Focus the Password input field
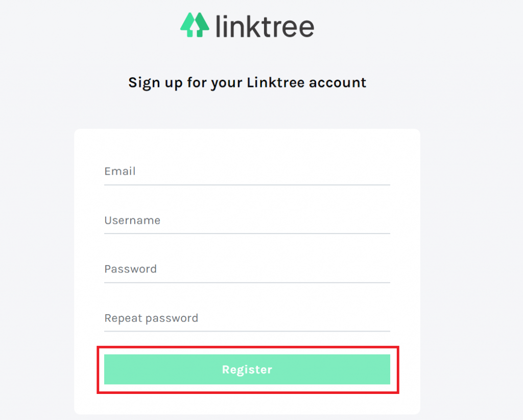Screen dimensions: 523x420 (247, 269)
